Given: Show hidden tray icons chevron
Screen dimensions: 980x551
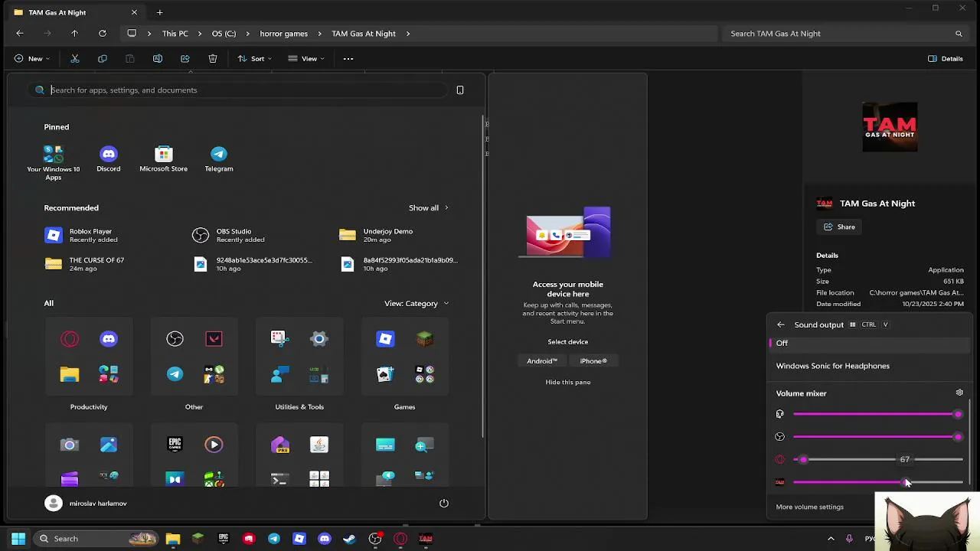Looking at the screenshot, I should (x=831, y=539).
